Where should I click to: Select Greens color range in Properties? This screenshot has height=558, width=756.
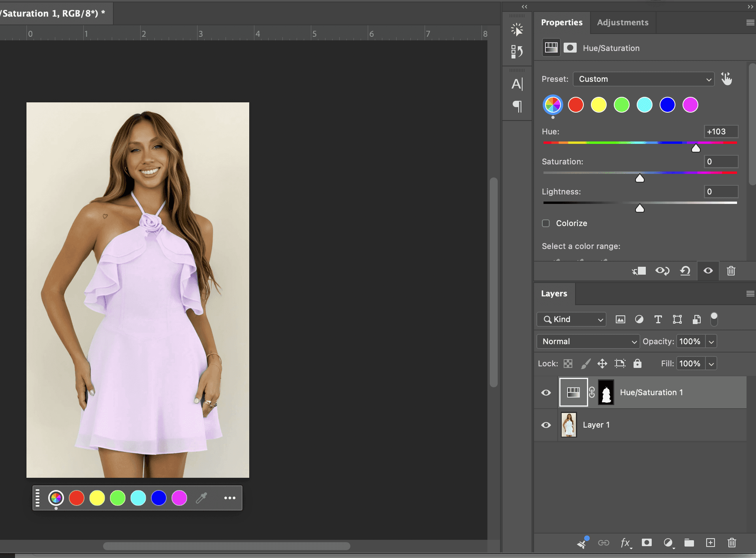[x=622, y=105]
